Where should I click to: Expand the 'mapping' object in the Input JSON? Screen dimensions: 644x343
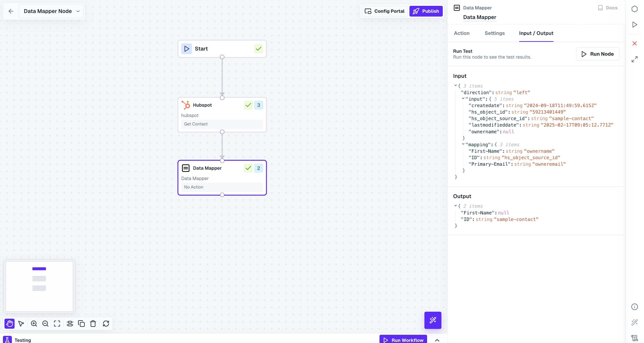tap(464, 144)
